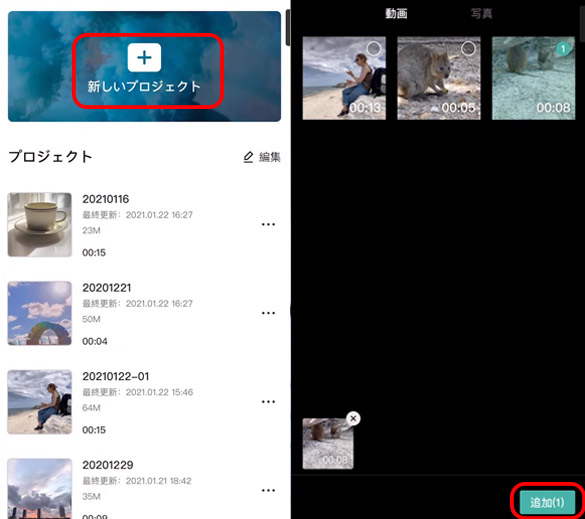Open project 20201229 sunset thumbnail
Screen dimensions: 585x519
point(40,488)
